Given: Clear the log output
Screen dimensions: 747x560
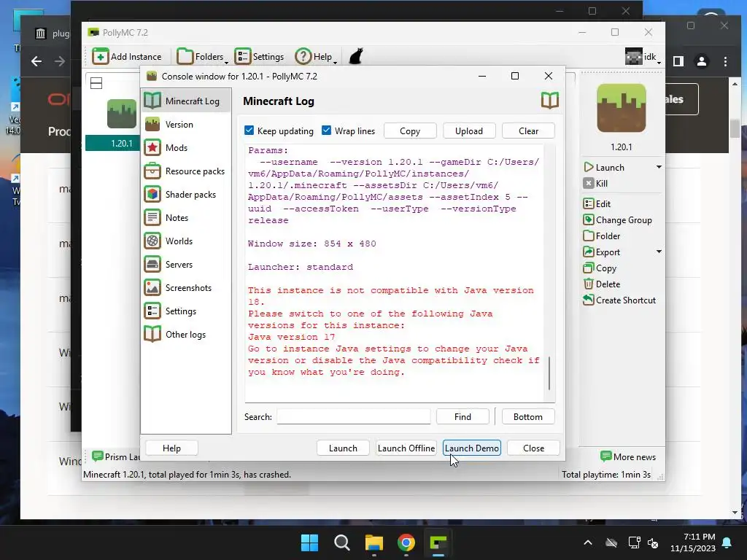Looking at the screenshot, I should tap(528, 131).
